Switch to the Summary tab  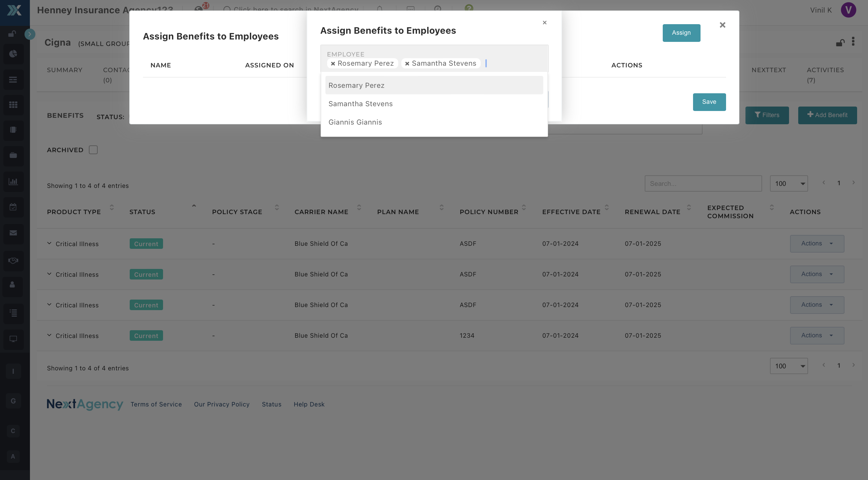click(x=65, y=70)
